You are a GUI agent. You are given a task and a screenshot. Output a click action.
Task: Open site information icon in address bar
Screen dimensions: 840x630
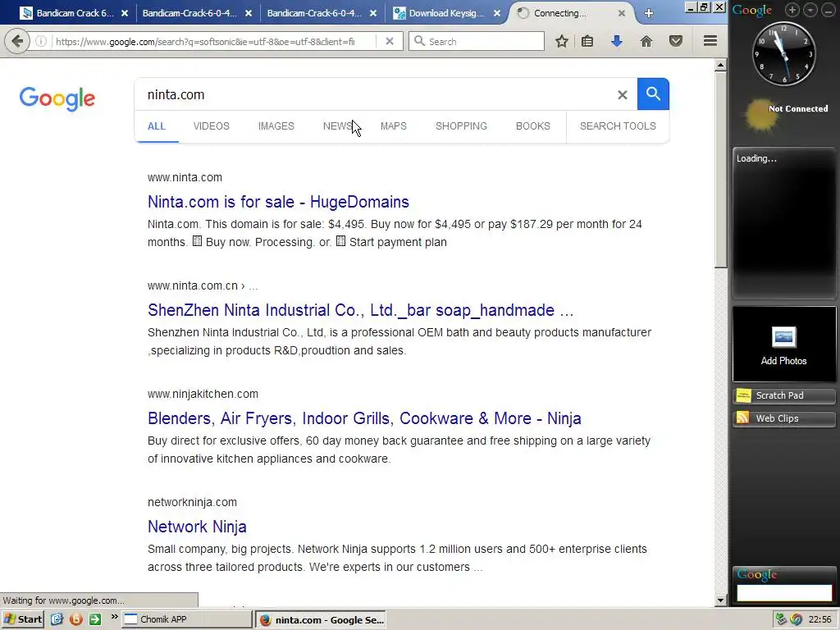click(41, 41)
